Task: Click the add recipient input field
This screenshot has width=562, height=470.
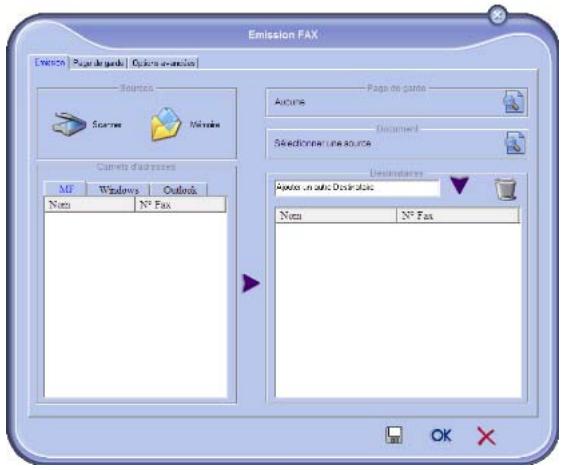Action: pyautogui.click(x=357, y=187)
